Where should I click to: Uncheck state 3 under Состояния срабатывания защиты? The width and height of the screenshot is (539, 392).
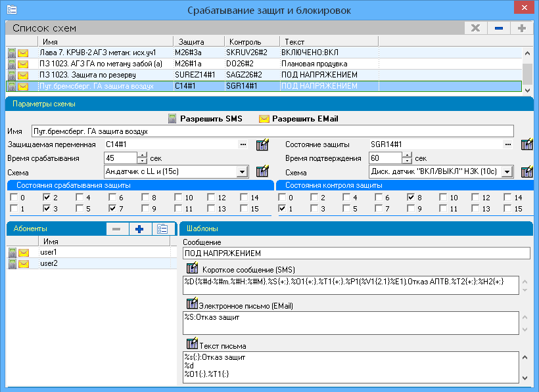[47, 208]
